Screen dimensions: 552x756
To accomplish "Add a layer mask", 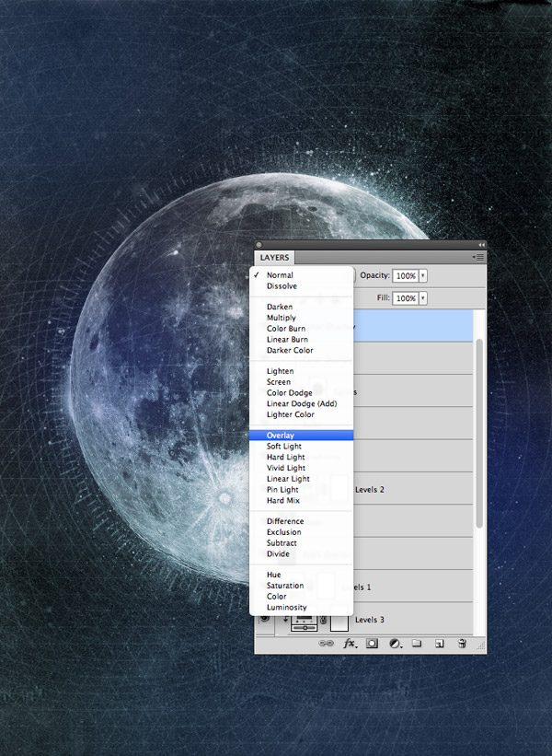I will click(x=372, y=644).
